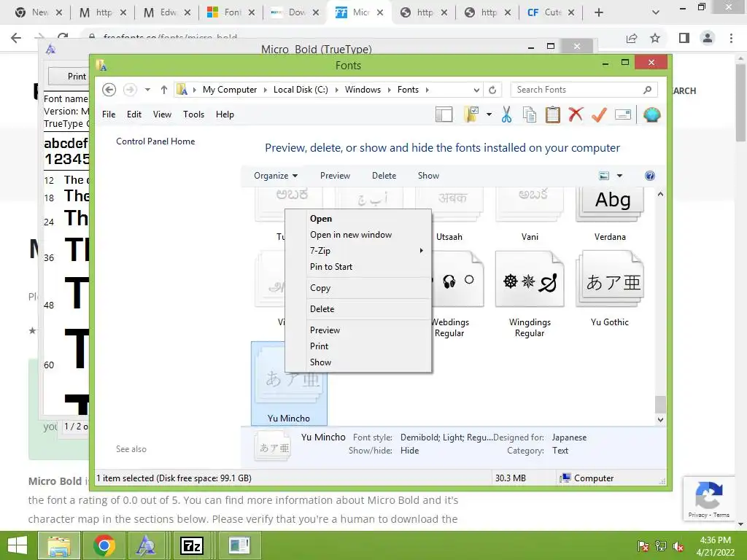The image size is (747, 560).
Task: Go up one folder level in Fonts window
Action: point(164,90)
